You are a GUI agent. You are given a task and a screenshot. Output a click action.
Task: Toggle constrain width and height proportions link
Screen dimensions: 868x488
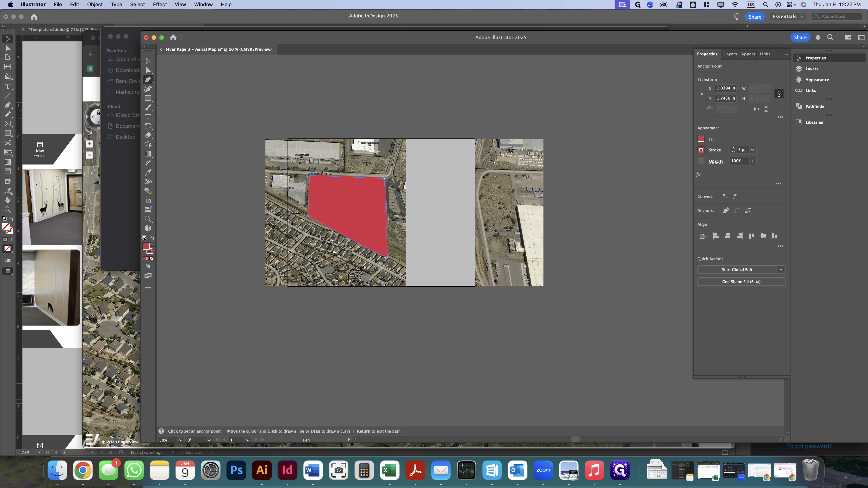(x=779, y=94)
